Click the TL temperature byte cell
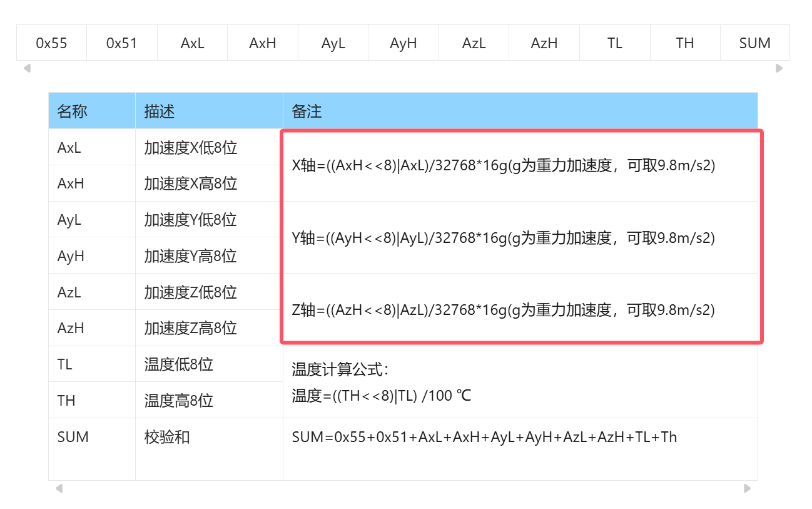Screen dimensions: 812x509 click(614, 43)
